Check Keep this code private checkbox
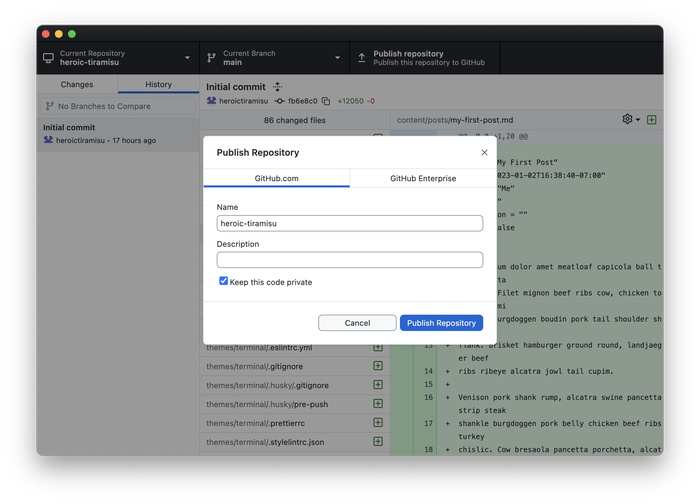The width and height of the screenshot is (700, 504). [223, 281]
